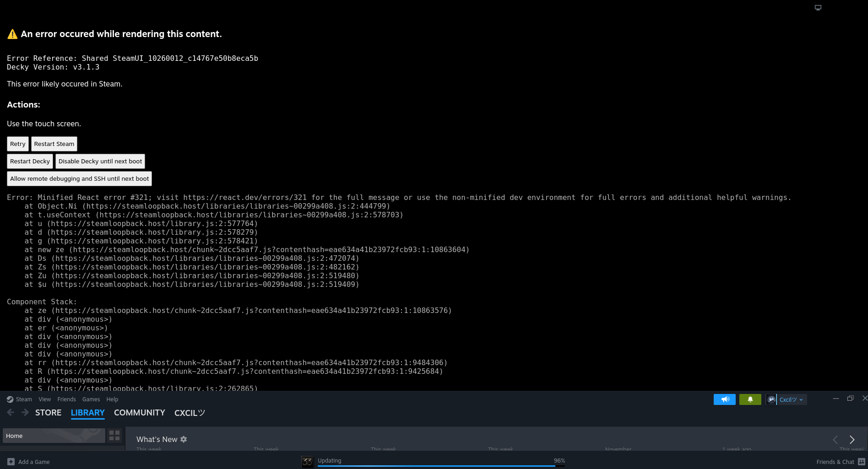Viewport: 868px width, 469px height.
Task: Show previous What's New items with left chevron
Action: tap(835, 440)
